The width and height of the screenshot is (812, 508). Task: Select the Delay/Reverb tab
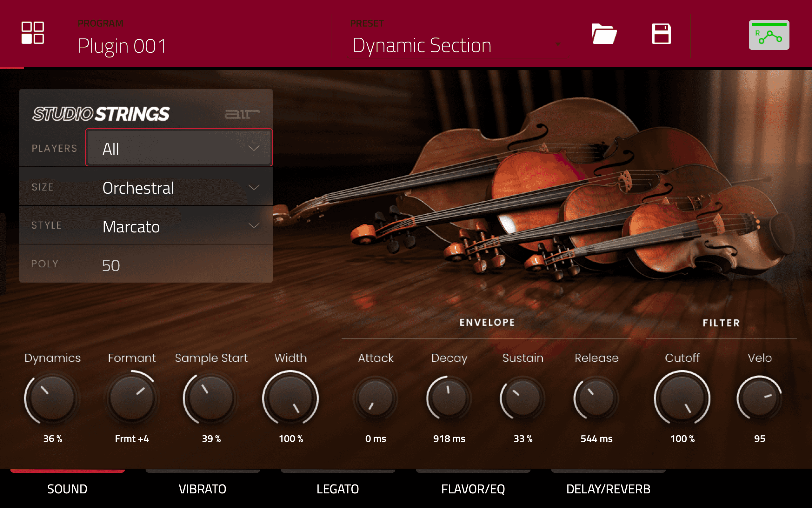click(x=608, y=489)
